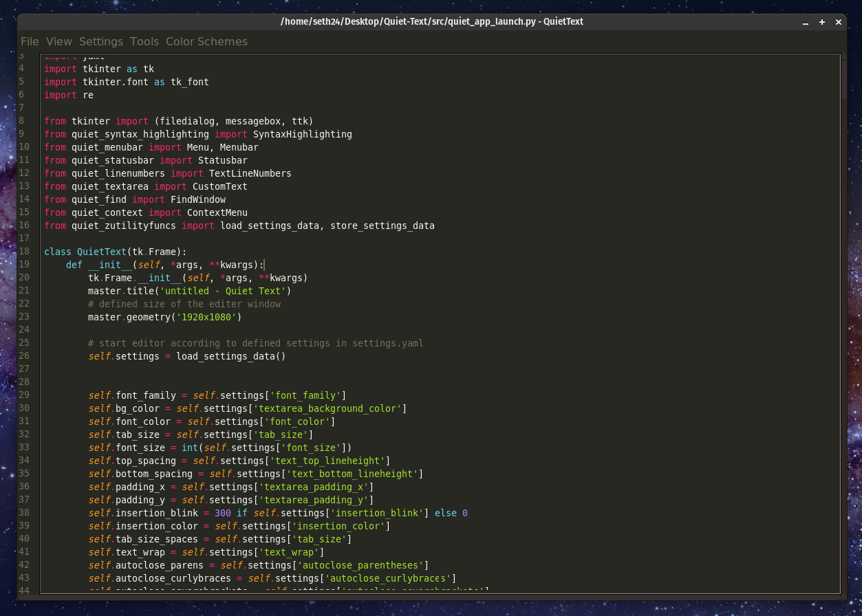Open the Settings menu
The image size is (862, 616).
[x=101, y=41]
